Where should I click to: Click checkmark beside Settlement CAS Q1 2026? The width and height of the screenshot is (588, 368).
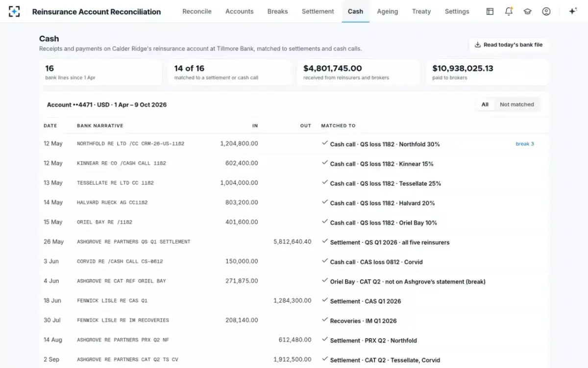(x=324, y=300)
